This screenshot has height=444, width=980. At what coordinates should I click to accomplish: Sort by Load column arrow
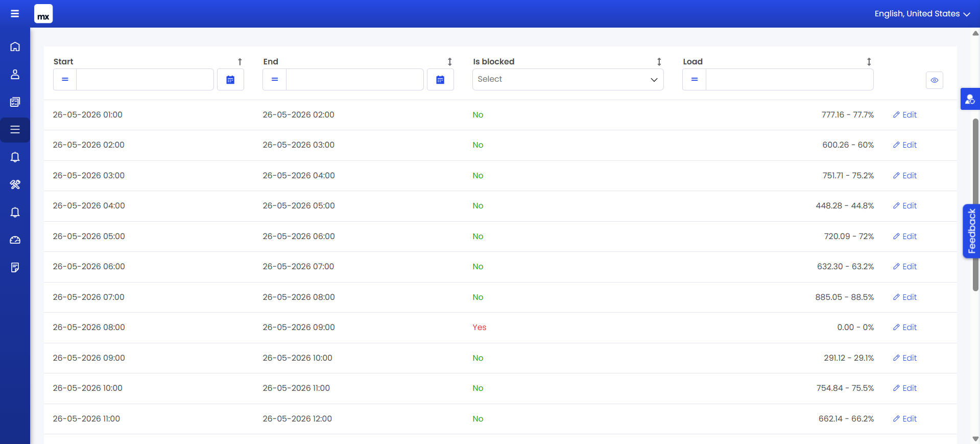pos(869,62)
